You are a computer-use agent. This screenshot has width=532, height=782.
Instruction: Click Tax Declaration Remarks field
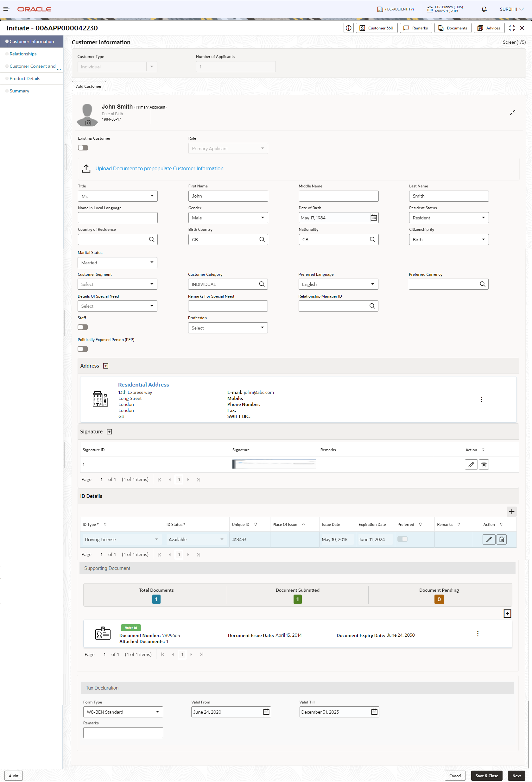(123, 733)
